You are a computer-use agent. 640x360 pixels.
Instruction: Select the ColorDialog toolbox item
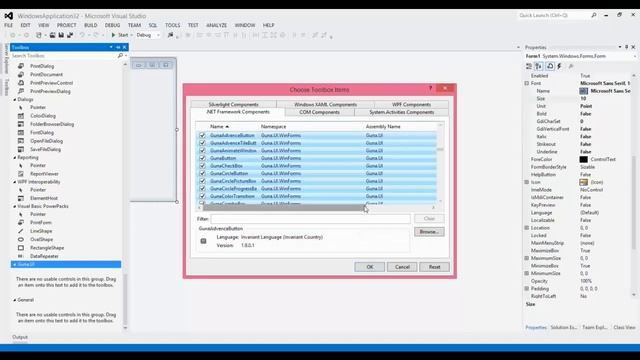42,116
